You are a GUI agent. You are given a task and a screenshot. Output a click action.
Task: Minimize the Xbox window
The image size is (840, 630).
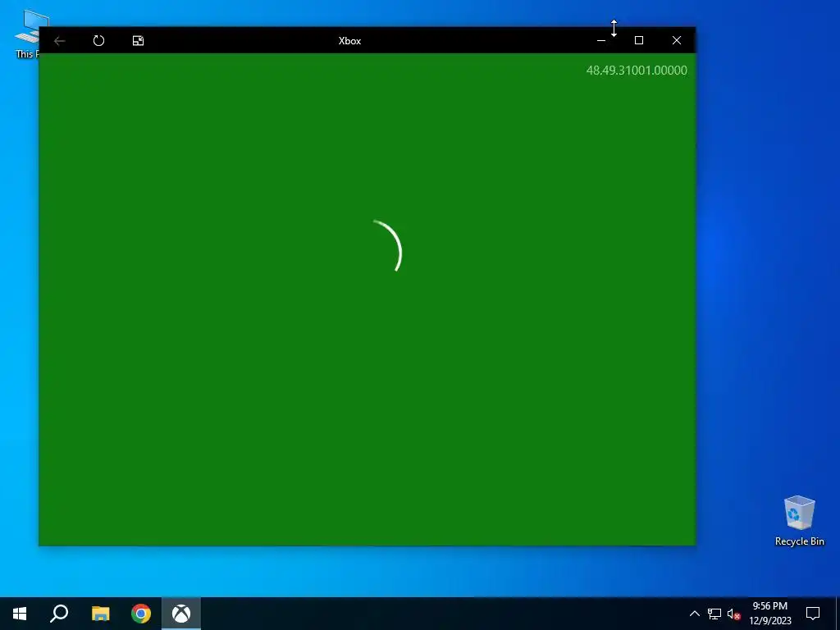601,41
